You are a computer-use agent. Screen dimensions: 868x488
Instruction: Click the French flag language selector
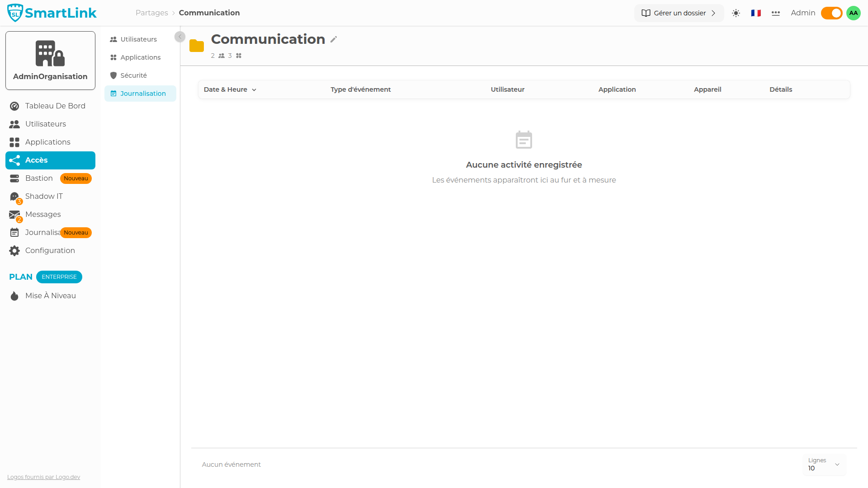click(x=755, y=13)
